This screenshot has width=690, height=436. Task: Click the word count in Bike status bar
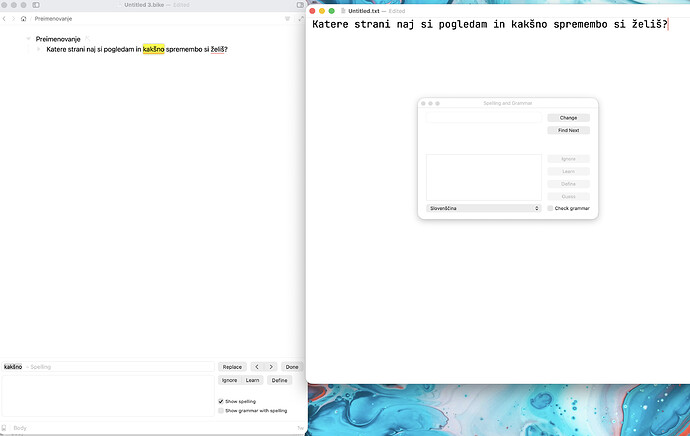click(300, 428)
